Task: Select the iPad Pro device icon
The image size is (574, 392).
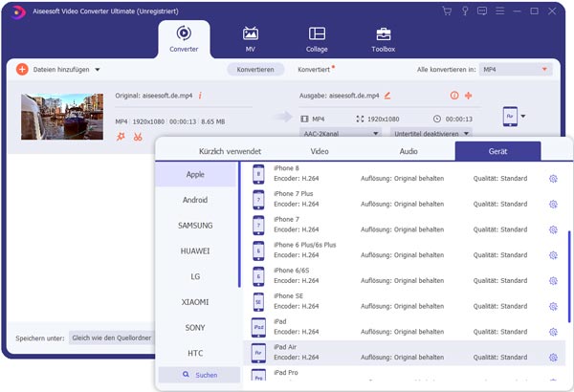Action: pos(258,376)
